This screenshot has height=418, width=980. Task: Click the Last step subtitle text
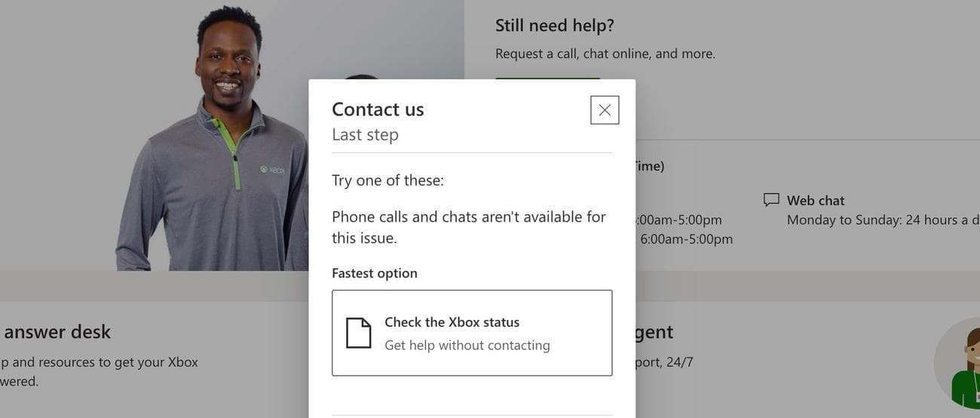tap(365, 135)
